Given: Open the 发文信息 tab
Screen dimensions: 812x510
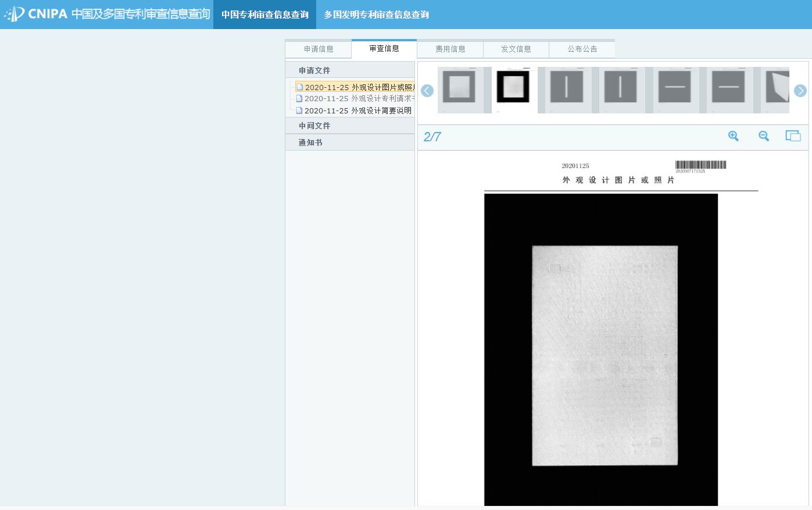Looking at the screenshot, I should [516, 49].
